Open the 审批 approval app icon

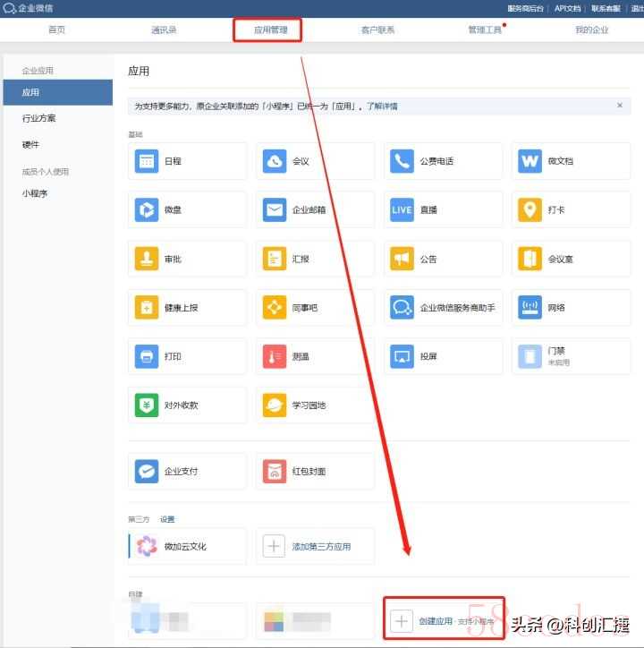pos(146,259)
